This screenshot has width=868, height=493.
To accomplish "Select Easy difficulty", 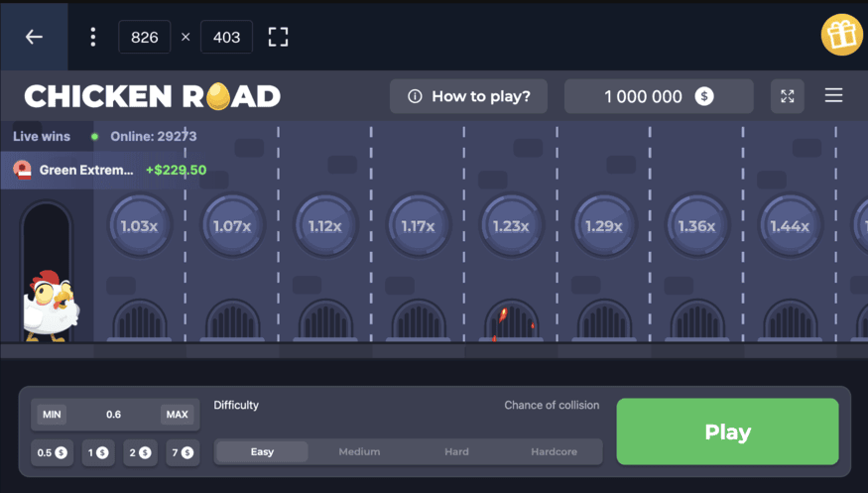I will pos(262,451).
